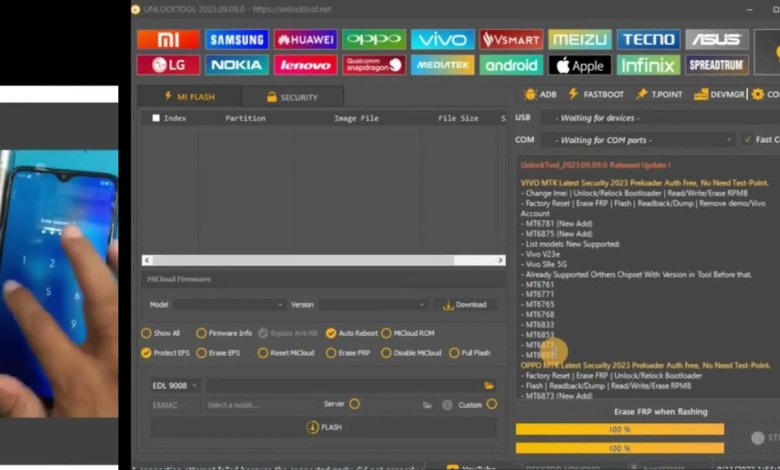Select the Qualcomm Snapdragon logo
This screenshot has width=780, height=470.
click(374, 65)
